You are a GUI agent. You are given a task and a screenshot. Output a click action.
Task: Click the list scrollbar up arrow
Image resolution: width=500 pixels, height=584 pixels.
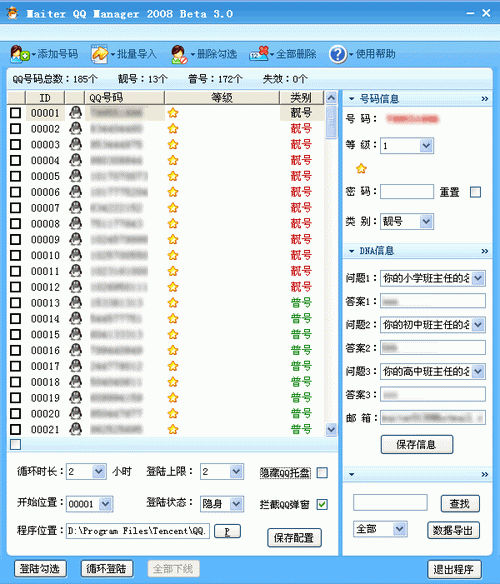pos(331,98)
